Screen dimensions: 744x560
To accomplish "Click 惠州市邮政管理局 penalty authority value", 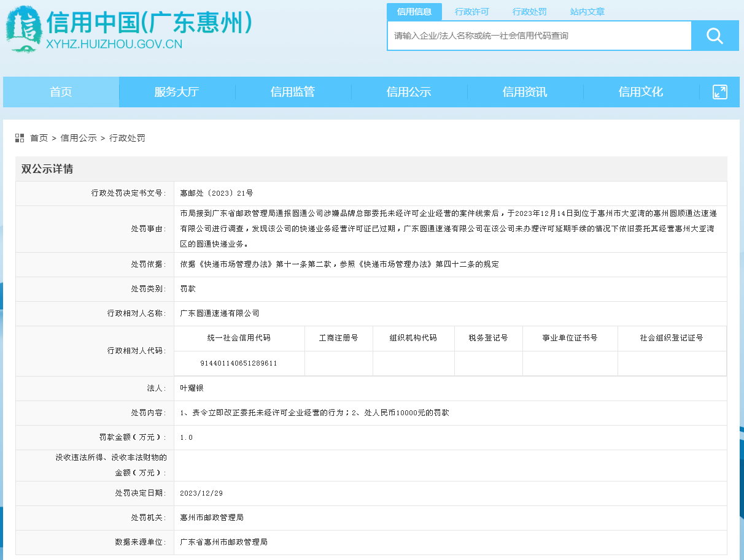I will [x=212, y=518].
